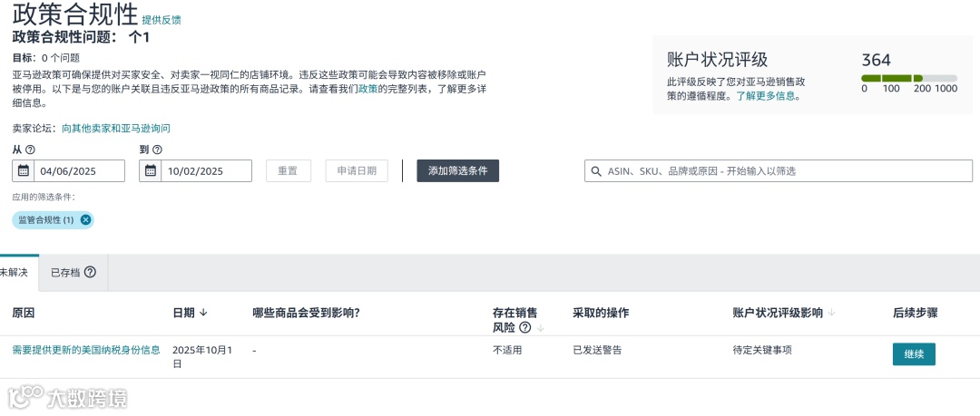Sort by 日期 column arrow
This screenshot has height=416, width=980.
pyautogui.click(x=203, y=313)
